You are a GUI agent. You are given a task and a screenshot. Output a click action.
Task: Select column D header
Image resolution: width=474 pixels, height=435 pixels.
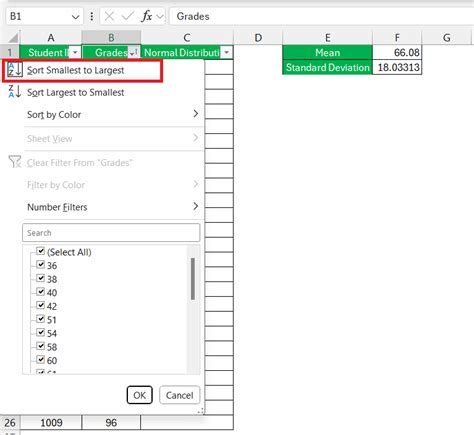tap(258, 38)
